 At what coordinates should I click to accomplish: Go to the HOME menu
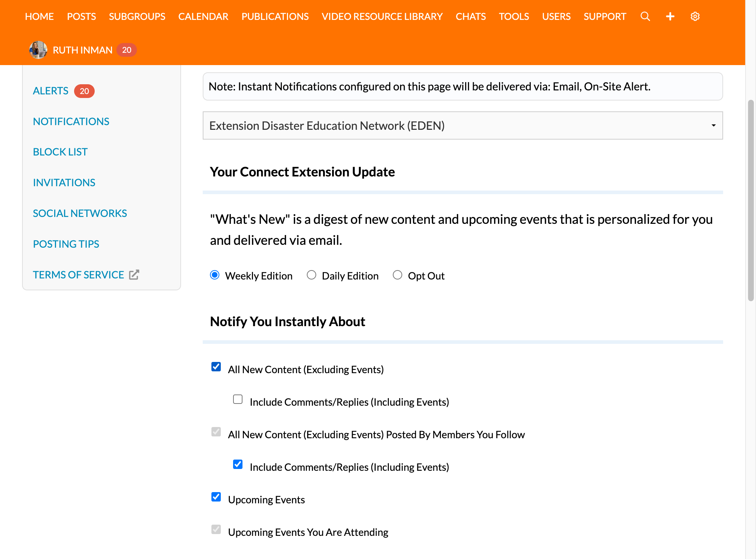point(39,16)
